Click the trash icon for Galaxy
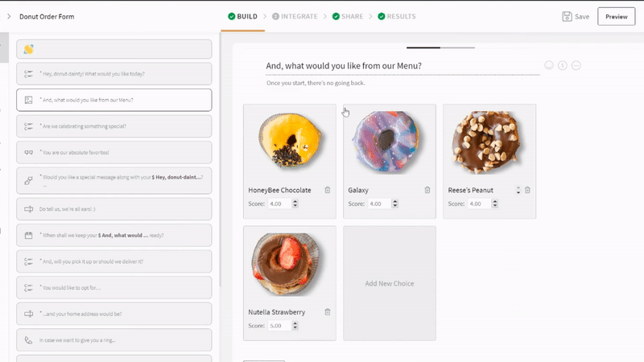The width and height of the screenshot is (644, 362). pos(427,190)
